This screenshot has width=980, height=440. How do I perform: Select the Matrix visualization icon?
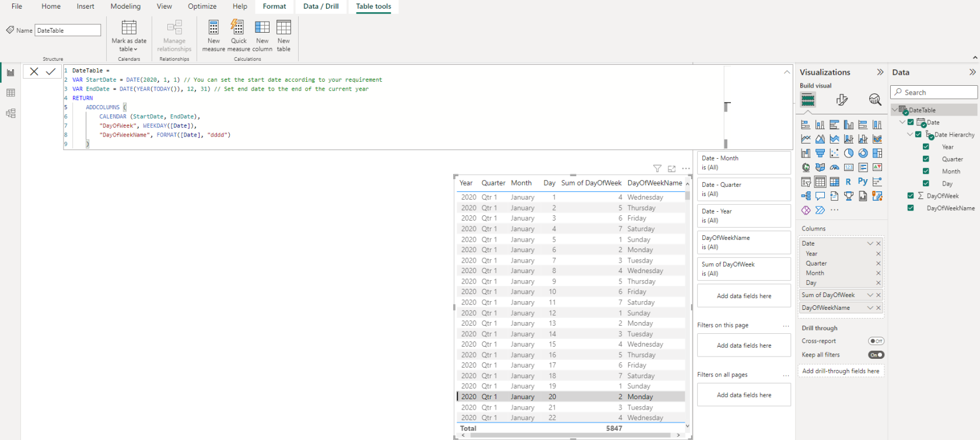pyautogui.click(x=834, y=181)
